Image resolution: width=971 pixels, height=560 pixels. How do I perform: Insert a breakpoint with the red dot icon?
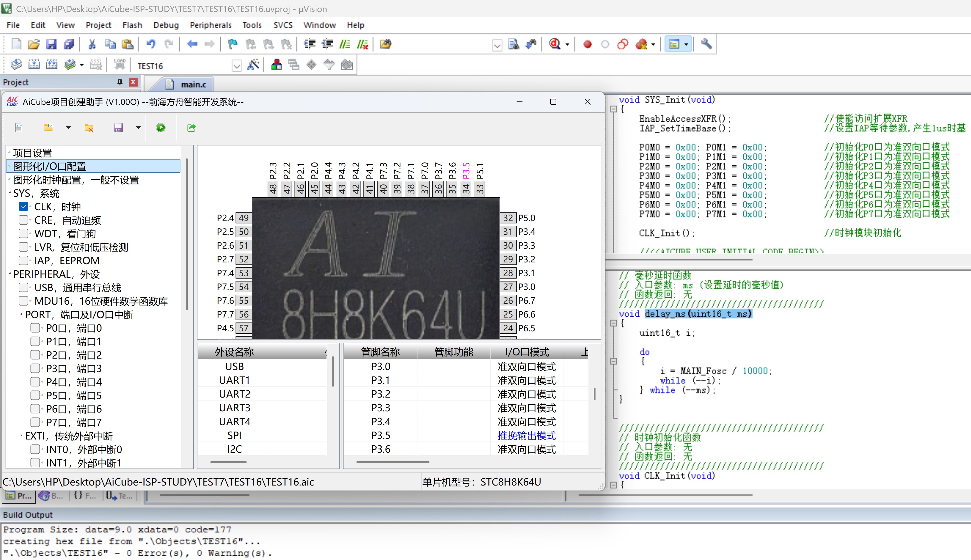(587, 44)
